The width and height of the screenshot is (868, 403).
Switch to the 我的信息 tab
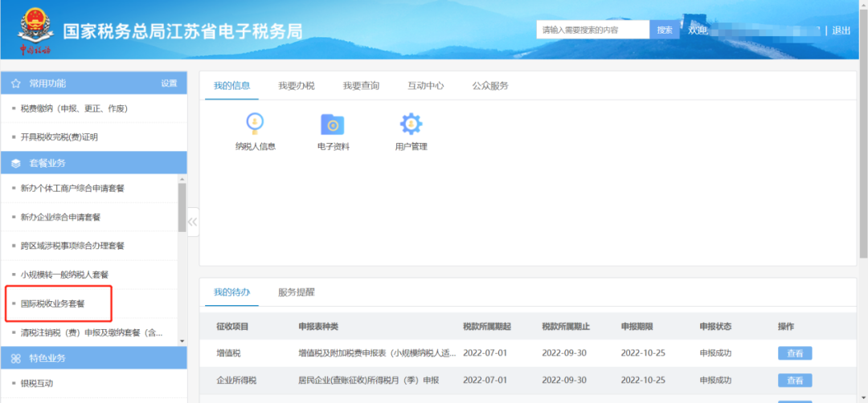[x=232, y=86]
